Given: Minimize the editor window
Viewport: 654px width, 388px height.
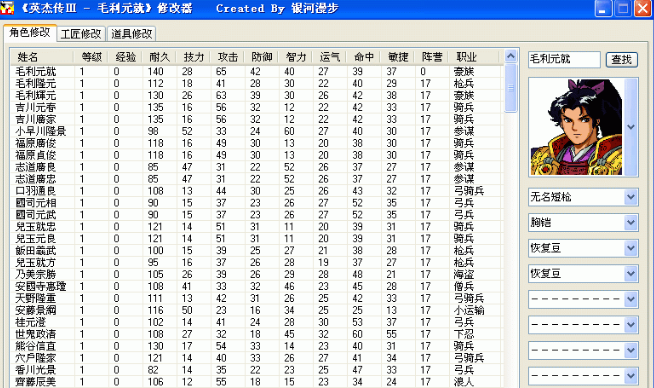Looking at the screenshot, I should pyautogui.click(x=602, y=8).
